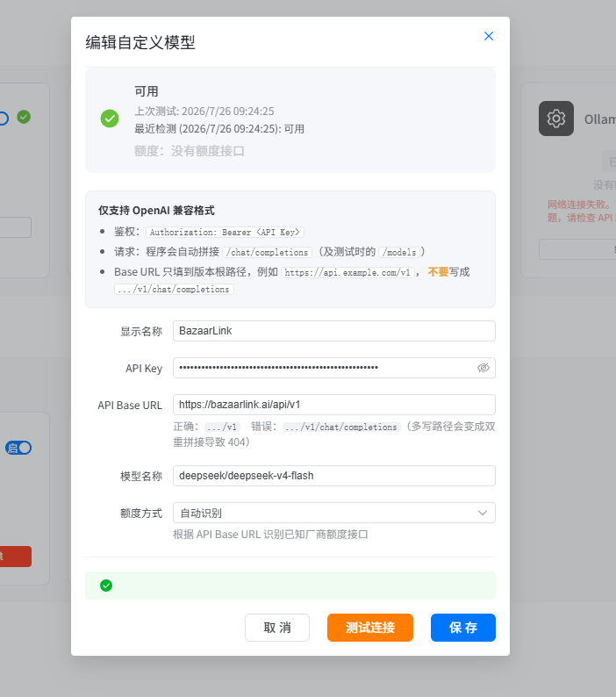The width and height of the screenshot is (616, 697).
Task: Click the orange 测试连接 button
Action: [370, 628]
